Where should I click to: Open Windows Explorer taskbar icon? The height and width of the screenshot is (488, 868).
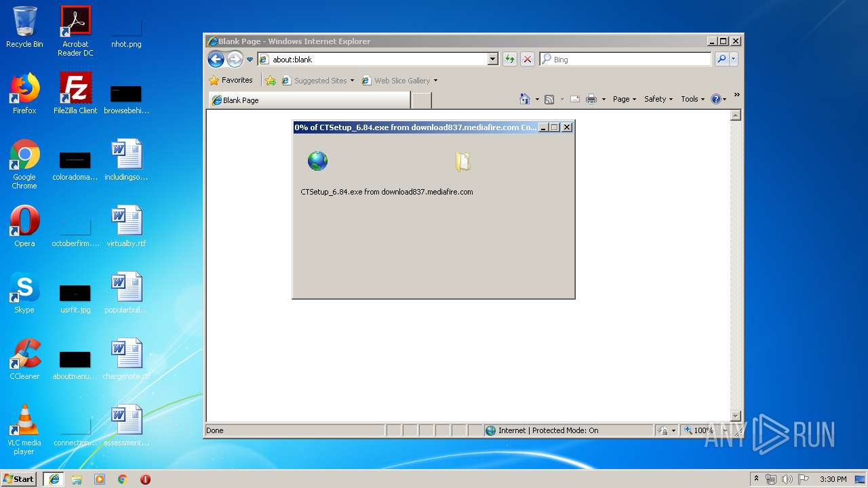coord(77,479)
